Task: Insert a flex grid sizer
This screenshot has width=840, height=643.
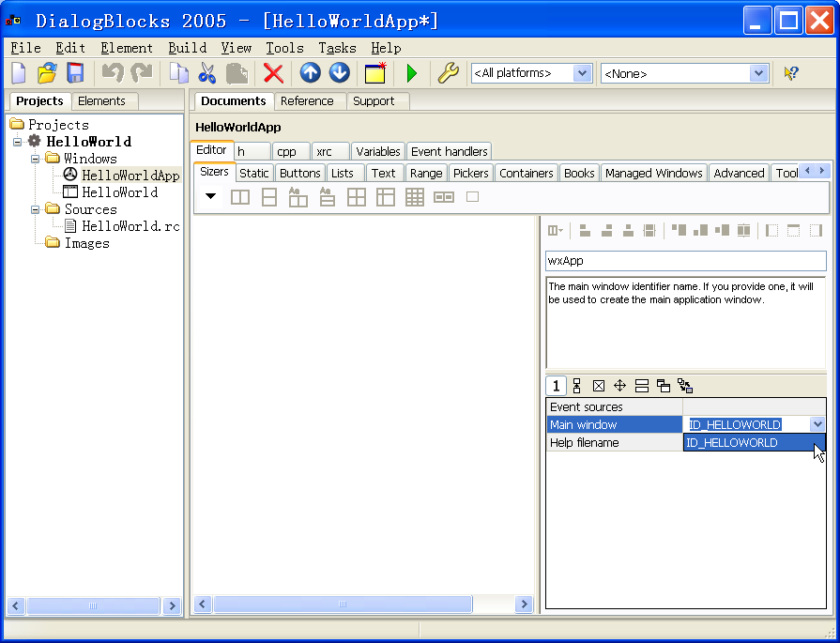Action: pos(385,197)
